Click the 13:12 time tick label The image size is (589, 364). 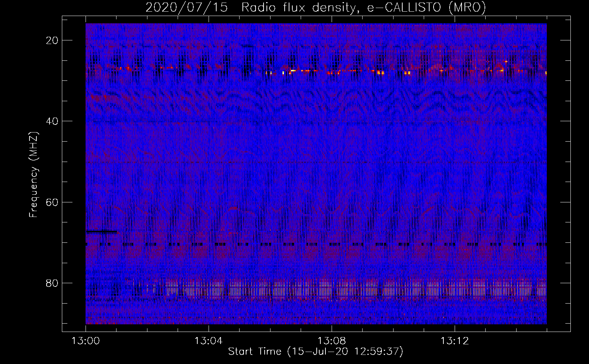click(x=455, y=341)
